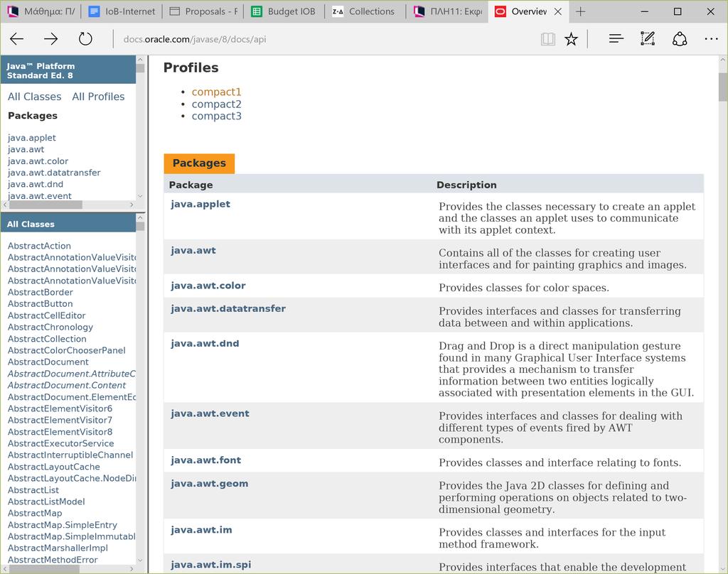Click the vertical scrollbar of main page
The image size is (728, 574).
click(723, 87)
